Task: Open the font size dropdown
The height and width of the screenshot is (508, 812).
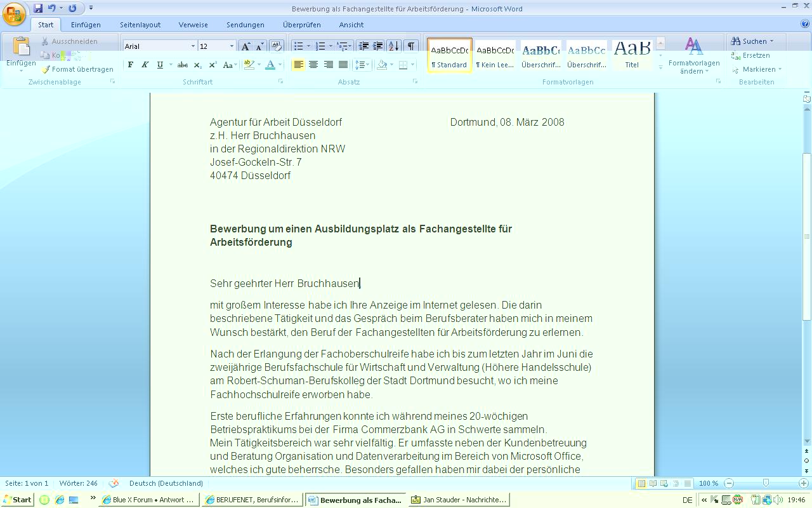Action: tap(232, 46)
